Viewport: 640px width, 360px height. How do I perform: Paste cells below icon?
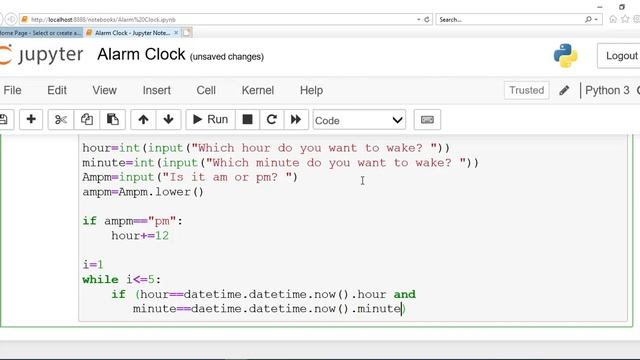113,120
